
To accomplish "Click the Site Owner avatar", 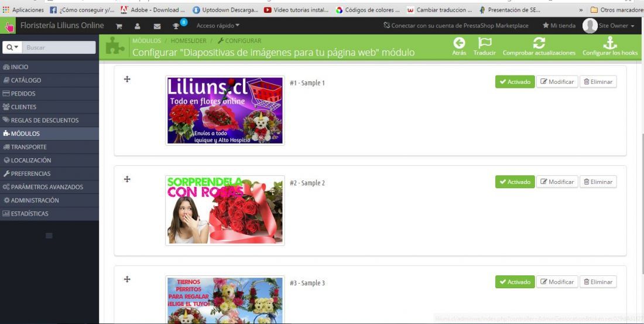I will click(590, 26).
